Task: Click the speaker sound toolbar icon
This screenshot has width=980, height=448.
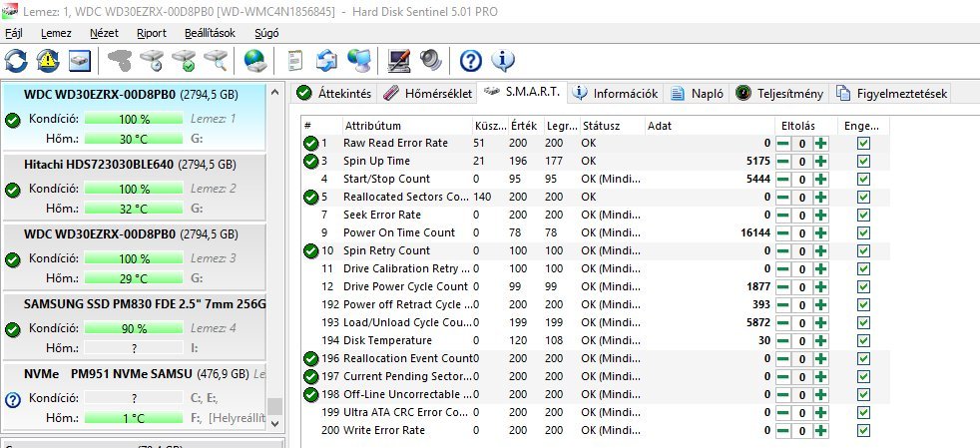Action: [x=431, y=61]
